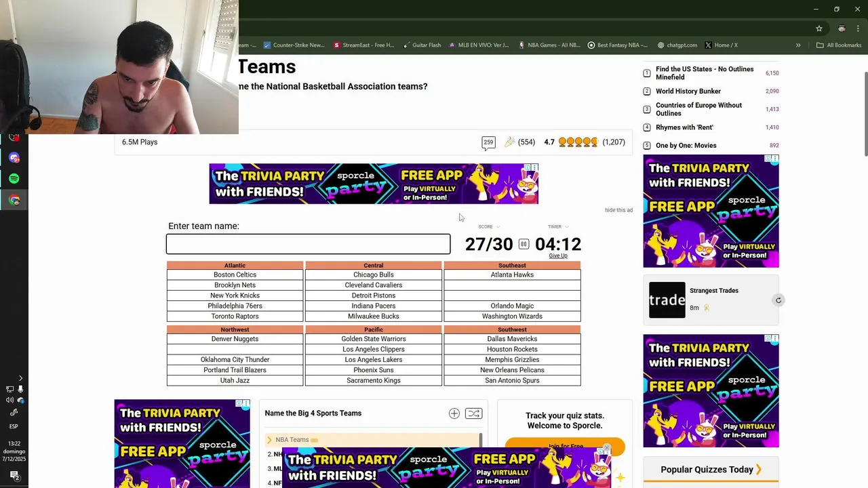The width and height of the screenshot is (868, 488).
Task: Click the Milwaukee Bucks cell
Action: (374, 317)
